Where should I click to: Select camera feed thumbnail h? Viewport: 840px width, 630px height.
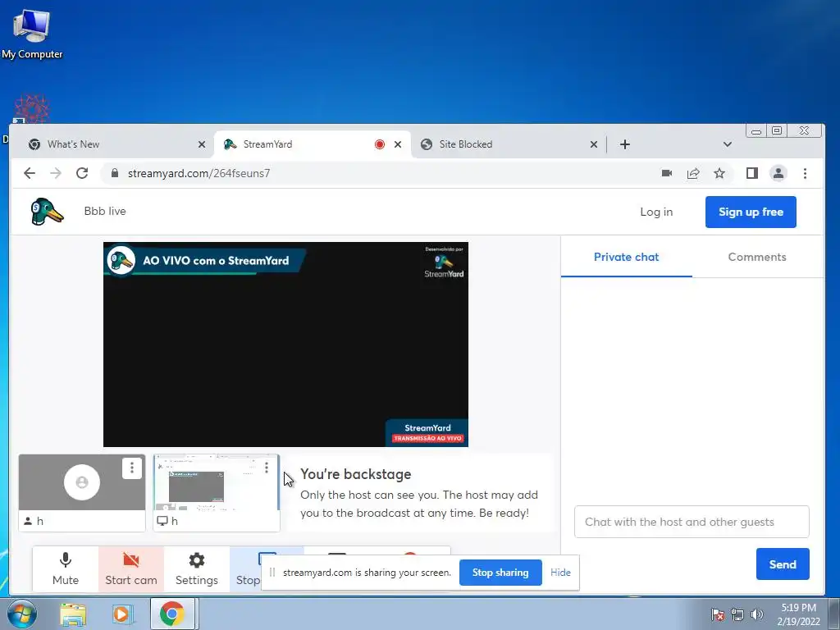pos(82,493)
